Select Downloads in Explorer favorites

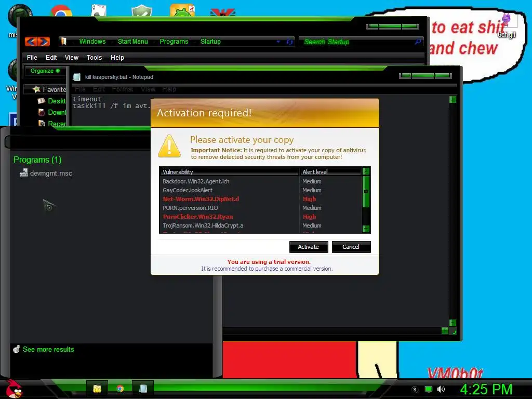(52, 112)
